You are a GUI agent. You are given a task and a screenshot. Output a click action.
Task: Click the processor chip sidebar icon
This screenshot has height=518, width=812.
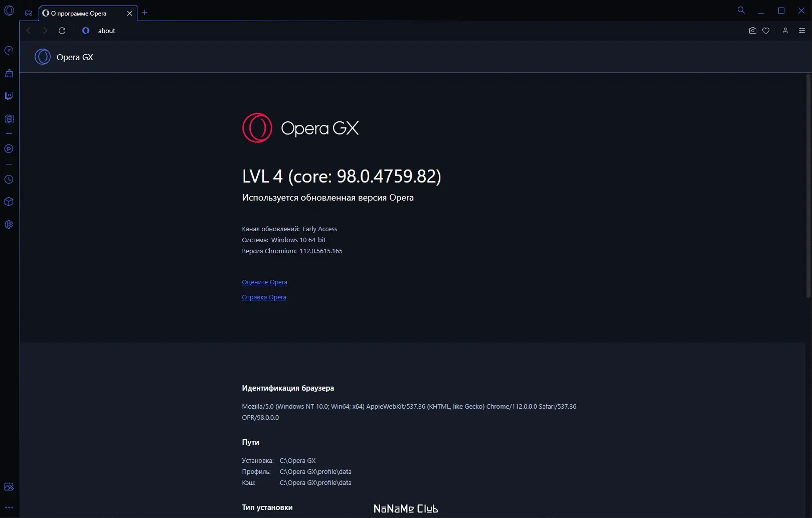9,119
